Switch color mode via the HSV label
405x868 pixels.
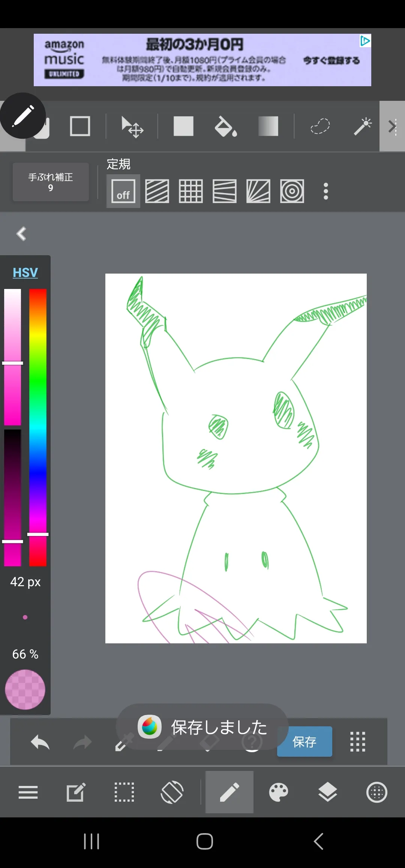[25, 272]
